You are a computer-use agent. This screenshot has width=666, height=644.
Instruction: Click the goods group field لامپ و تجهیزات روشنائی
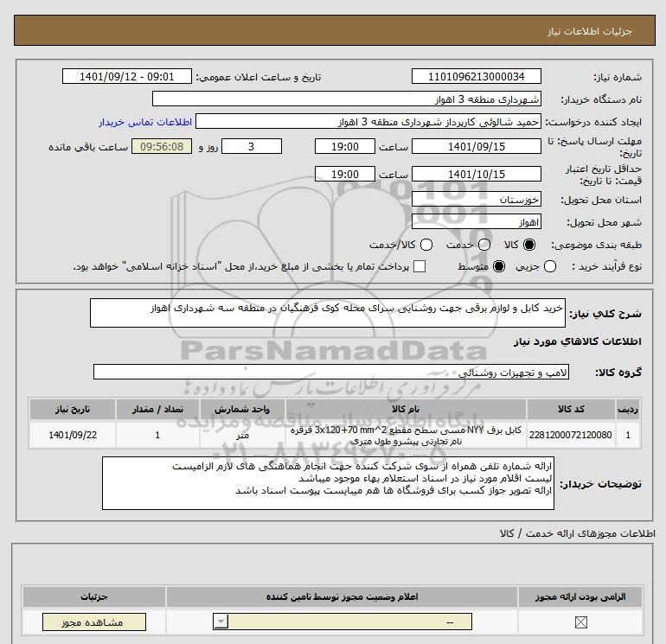(331, 373)
